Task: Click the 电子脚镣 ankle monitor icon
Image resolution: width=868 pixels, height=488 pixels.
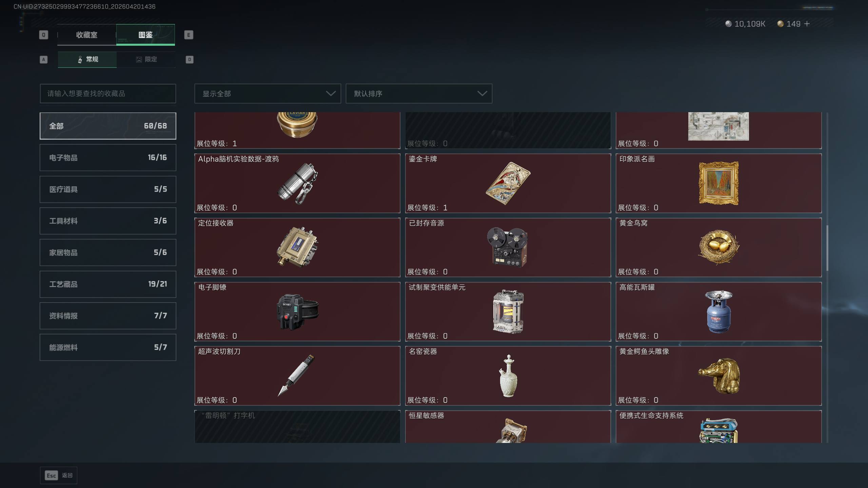Action: [x=298, y=312]
